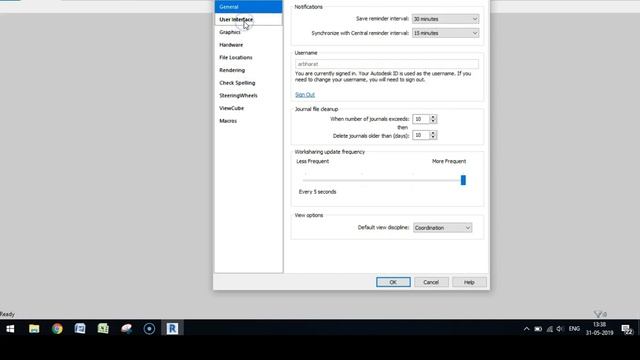Screen dimensions: 640x360
Task: Confirm options with the OK button
Action: (393, 282)
